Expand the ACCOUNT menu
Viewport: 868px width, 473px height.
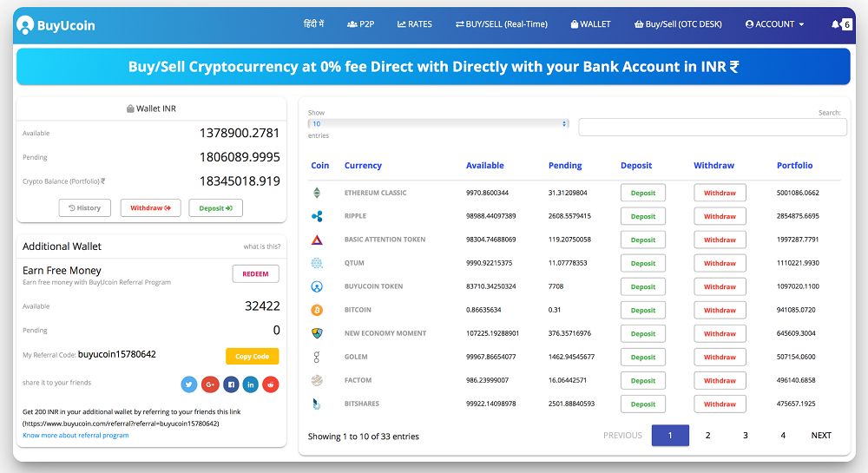coord(774,24)
